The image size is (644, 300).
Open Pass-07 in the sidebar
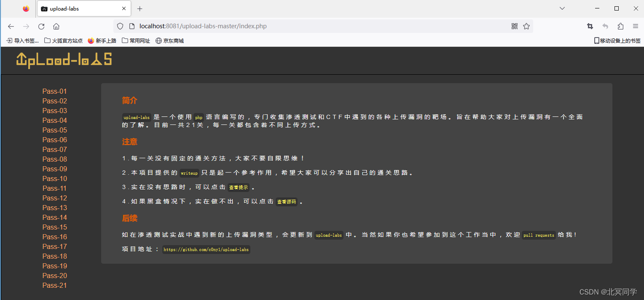55,149
